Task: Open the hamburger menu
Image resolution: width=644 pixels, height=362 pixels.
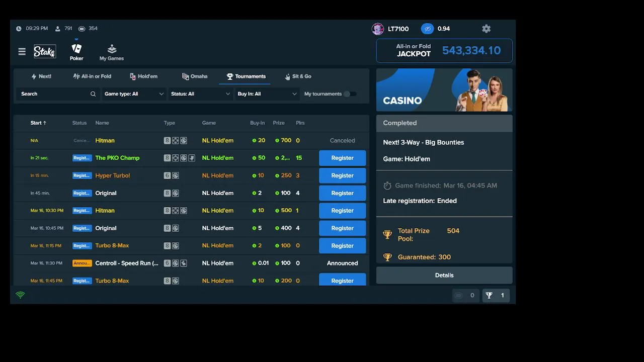Action: coord(22,51)
